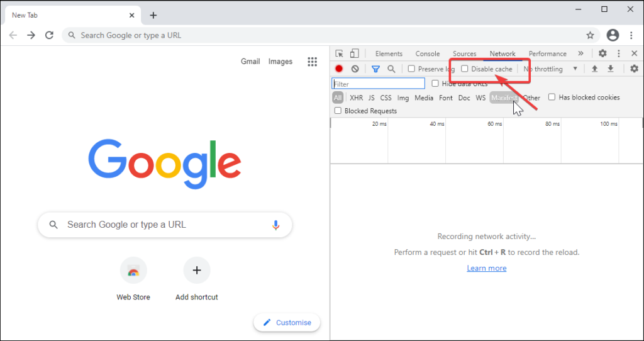Reload the page with refresh icon
The width and height of the screenshot is (644, 341).
(x=49, y=35)
